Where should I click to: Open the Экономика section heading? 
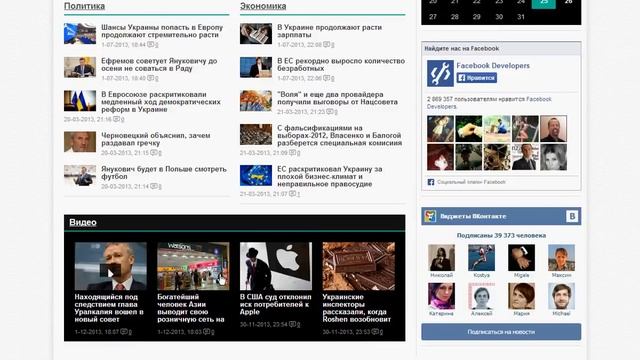point(263,6)
